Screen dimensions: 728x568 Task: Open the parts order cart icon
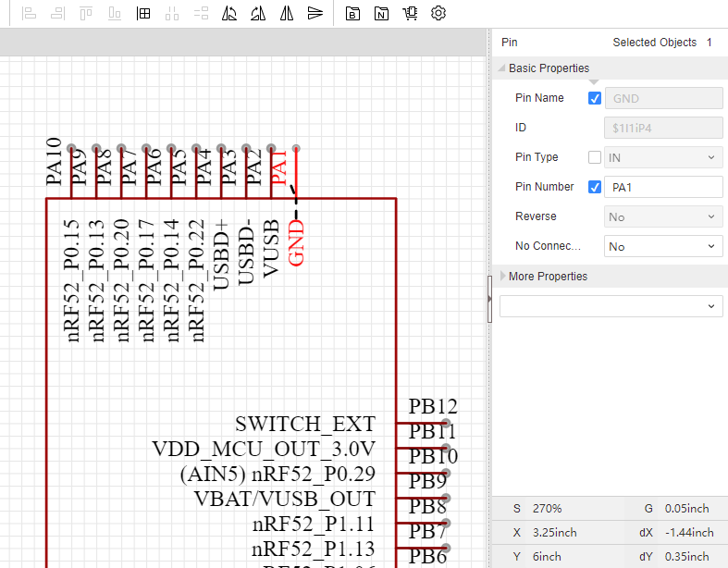point(410,14)
